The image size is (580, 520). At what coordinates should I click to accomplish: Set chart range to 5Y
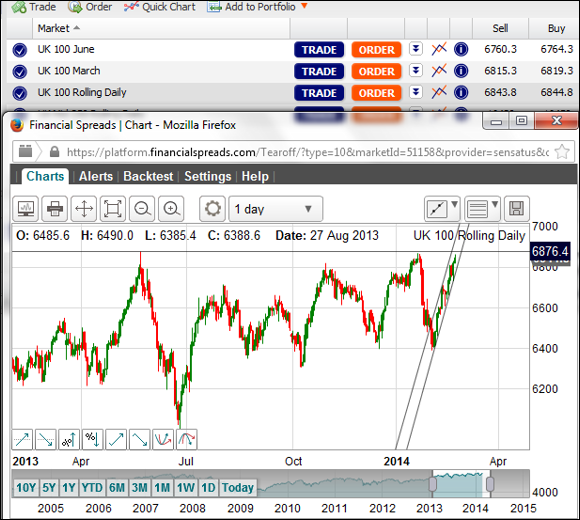click(x=49, y=487)
